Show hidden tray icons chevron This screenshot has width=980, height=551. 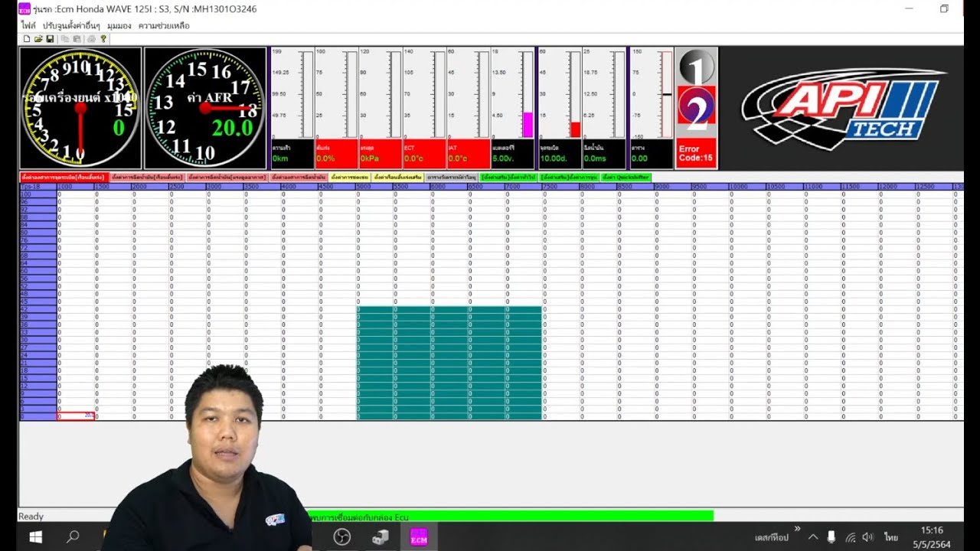click(x=813, y=537)
